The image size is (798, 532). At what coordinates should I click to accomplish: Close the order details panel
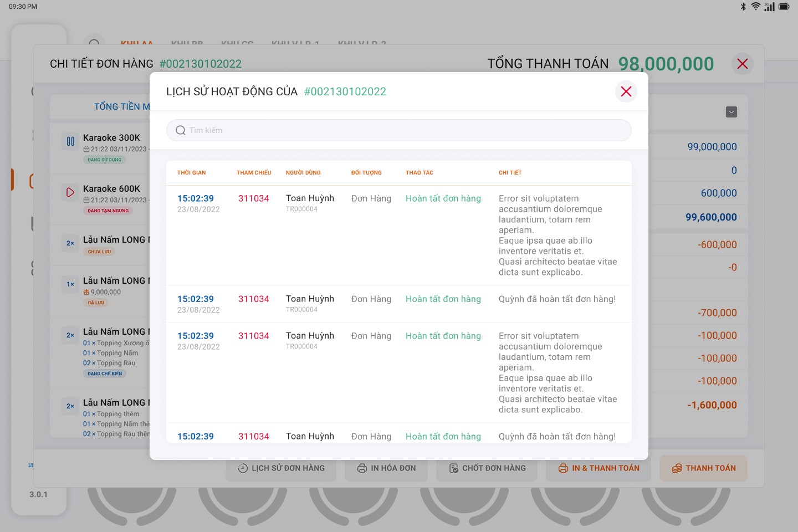(743, 64)
